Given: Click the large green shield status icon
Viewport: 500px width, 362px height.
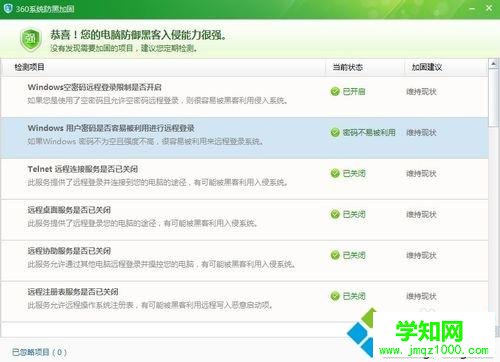Looking at the screenshot, I should coord(31,39).
